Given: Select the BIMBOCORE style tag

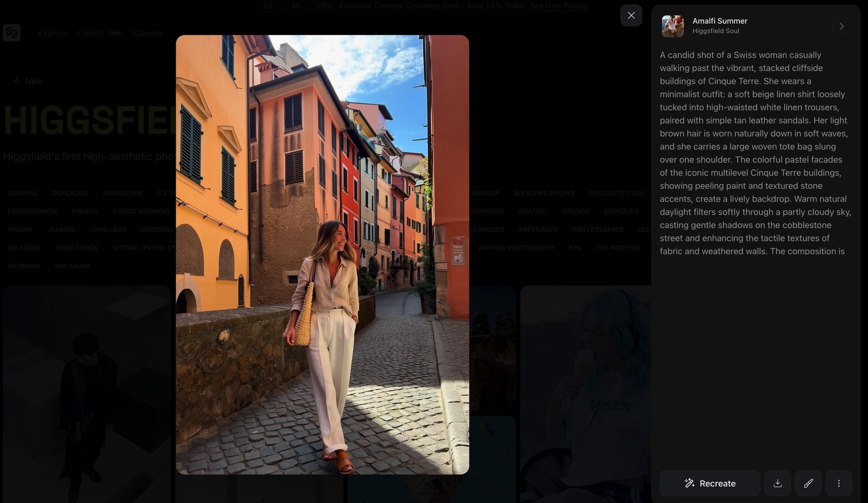Looking at the screenshot, I should tap(123, 193).
